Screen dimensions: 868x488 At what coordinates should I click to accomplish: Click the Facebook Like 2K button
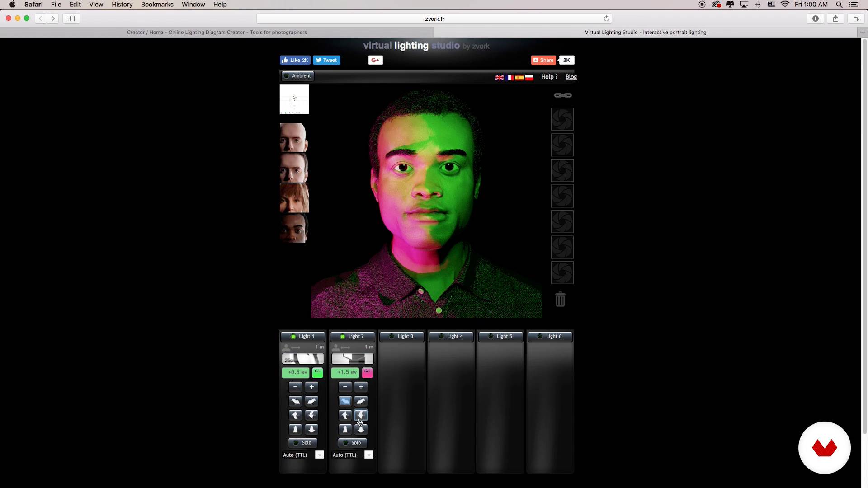click(295, 60)
